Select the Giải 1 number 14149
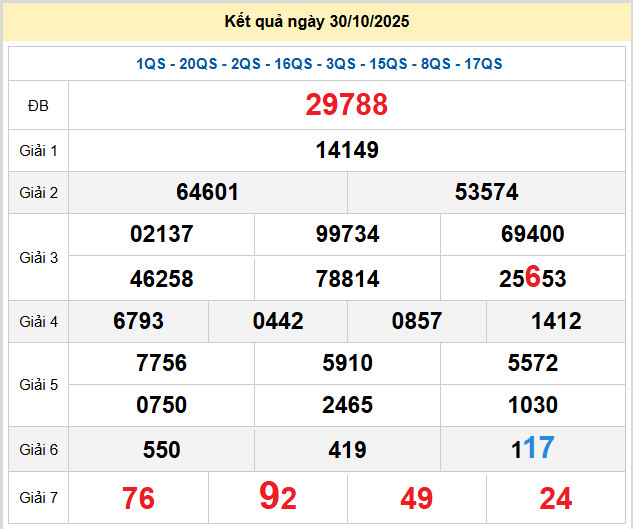 [x=346, y=151]
